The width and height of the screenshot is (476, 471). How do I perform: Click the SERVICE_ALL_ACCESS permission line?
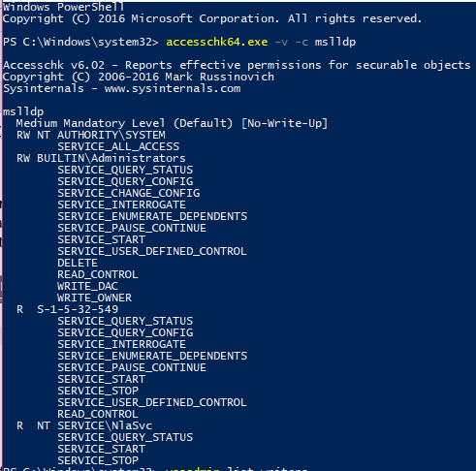click(x=118, y=146)
